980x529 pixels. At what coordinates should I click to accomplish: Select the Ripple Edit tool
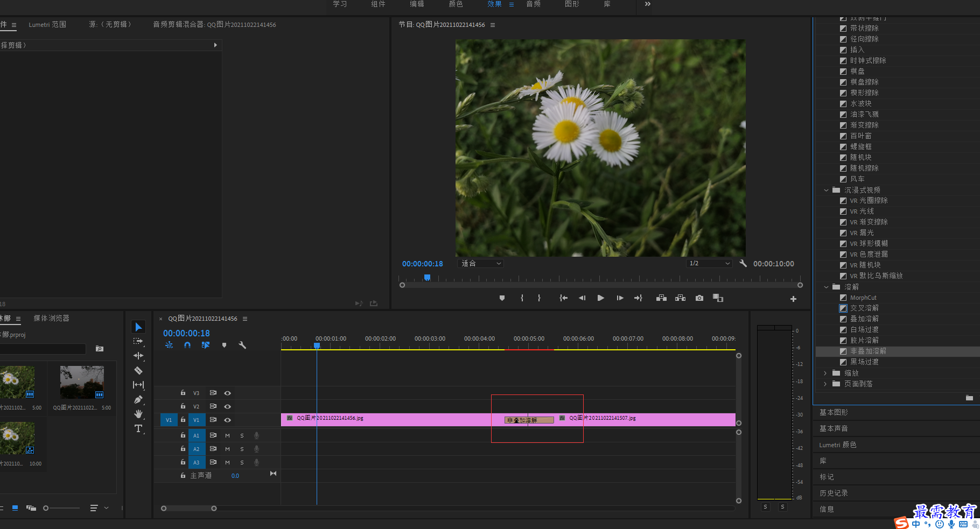pos(138,356)
